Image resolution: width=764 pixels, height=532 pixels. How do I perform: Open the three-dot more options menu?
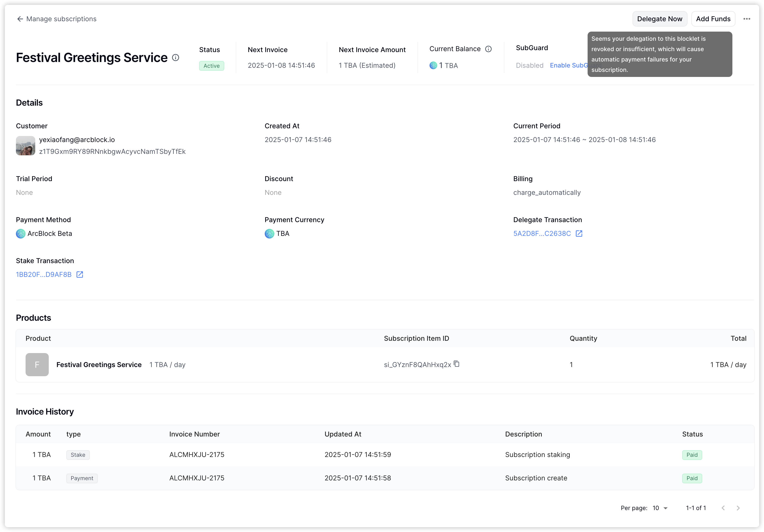click(747, 19)
